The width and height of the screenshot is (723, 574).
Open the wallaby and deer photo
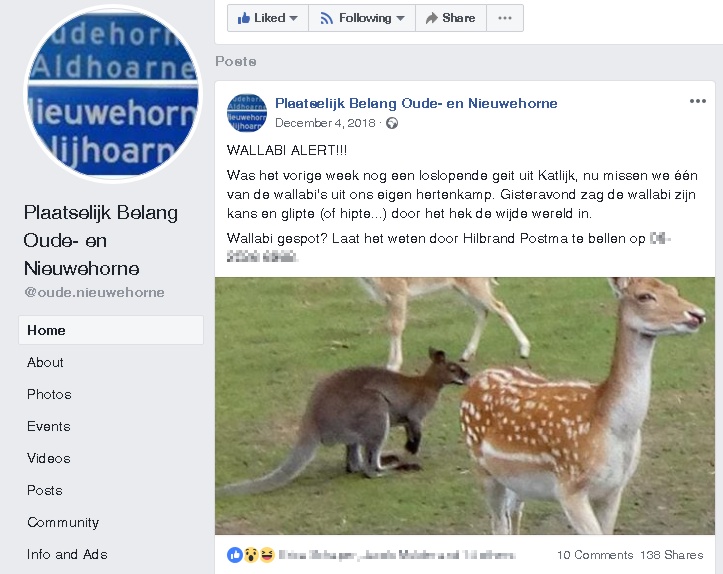(x=465, y=406)
